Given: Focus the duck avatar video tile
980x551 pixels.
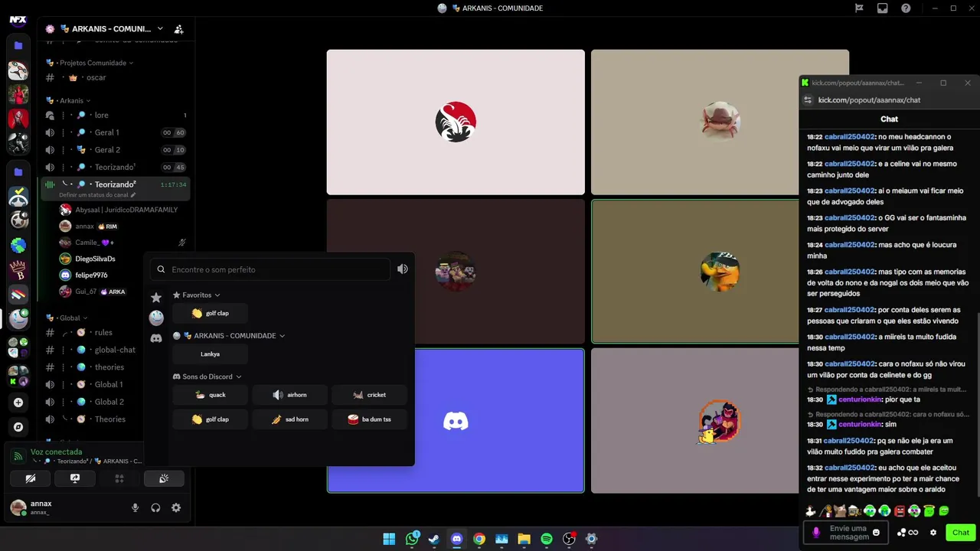Looking at the screenshot, I should pyautogui.click(x=720, y=271).
